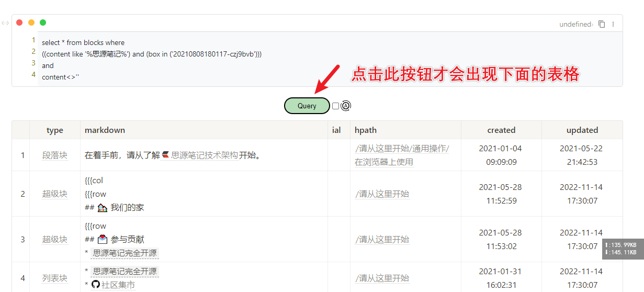The width and height of the screenshot is (644, 292).
Task: Click the green window dot in code block
Action: click(x=43, y=23)
